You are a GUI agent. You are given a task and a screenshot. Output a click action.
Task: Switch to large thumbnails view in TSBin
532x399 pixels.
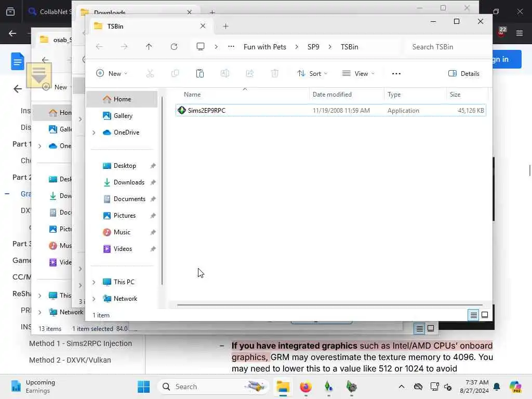coord(485,315)
